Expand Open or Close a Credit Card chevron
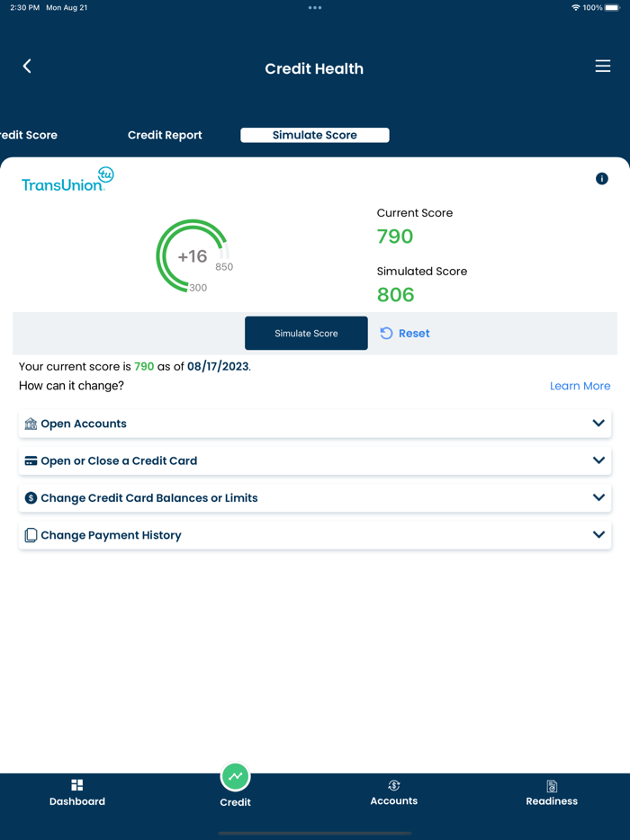This screenshot has width=630, height=840. [x=598, y=460]
